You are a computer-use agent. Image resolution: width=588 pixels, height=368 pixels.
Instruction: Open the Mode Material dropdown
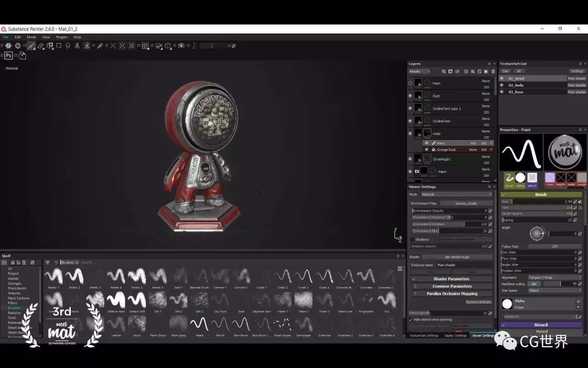tap(457, 194)
